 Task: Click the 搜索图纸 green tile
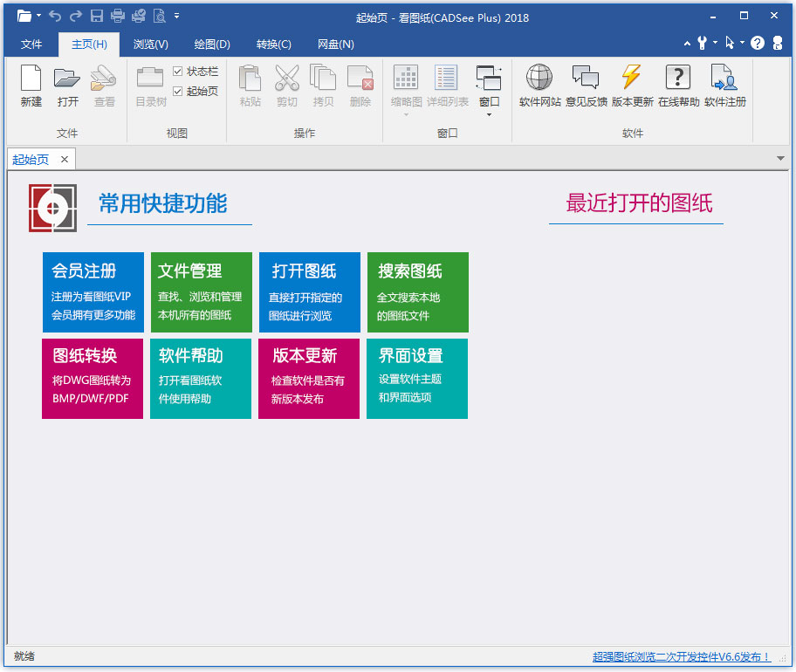coord(417,292)
